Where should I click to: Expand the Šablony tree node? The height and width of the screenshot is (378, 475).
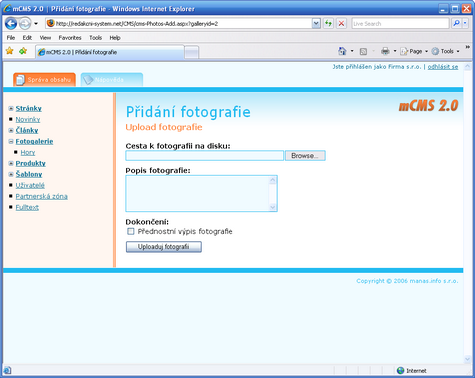(11, 174)
